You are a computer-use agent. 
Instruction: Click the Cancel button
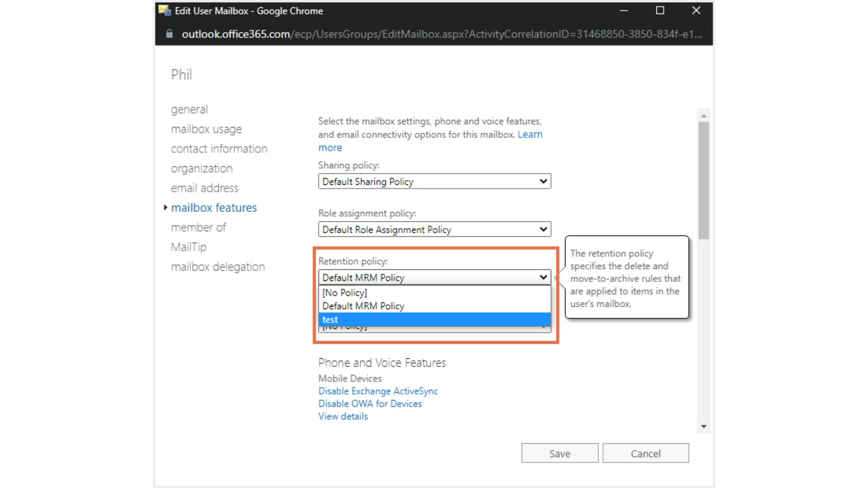click(646, 453)
